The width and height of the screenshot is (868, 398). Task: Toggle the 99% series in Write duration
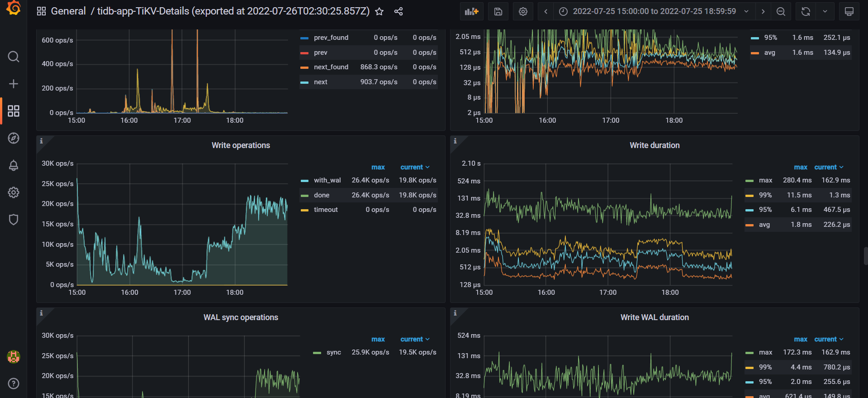pos(765,195)
